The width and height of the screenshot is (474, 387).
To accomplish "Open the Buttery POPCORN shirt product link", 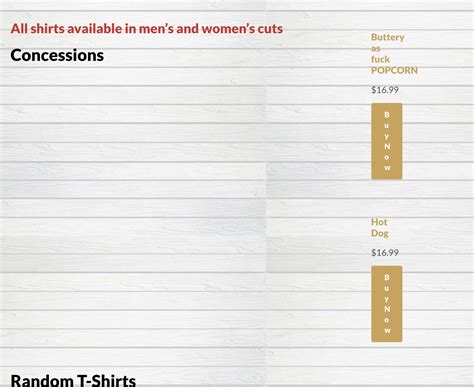I will tap(394, 54).
